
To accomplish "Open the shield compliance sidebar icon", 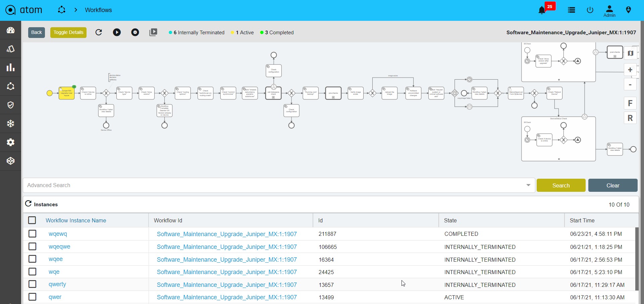I will coord(11,105).
